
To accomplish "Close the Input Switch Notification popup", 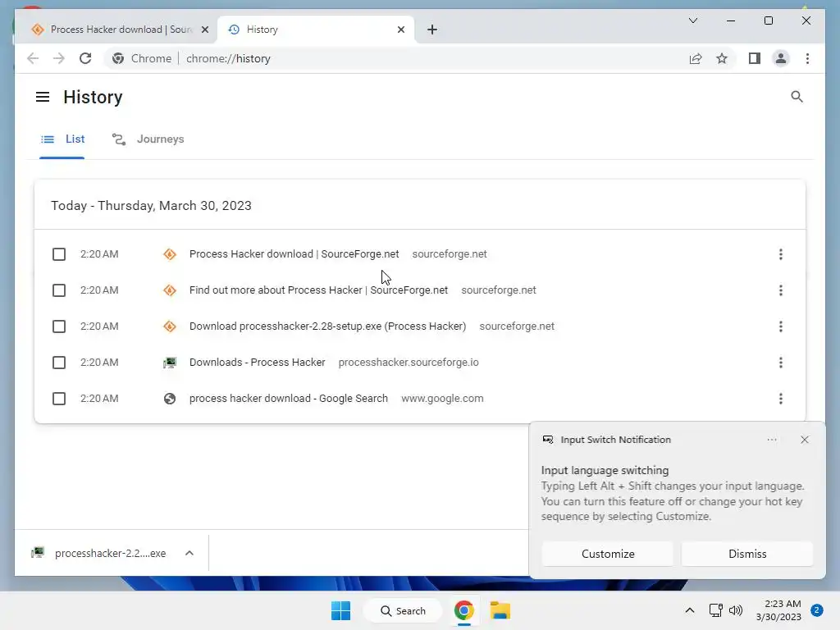I will click(x=804, y=440).
